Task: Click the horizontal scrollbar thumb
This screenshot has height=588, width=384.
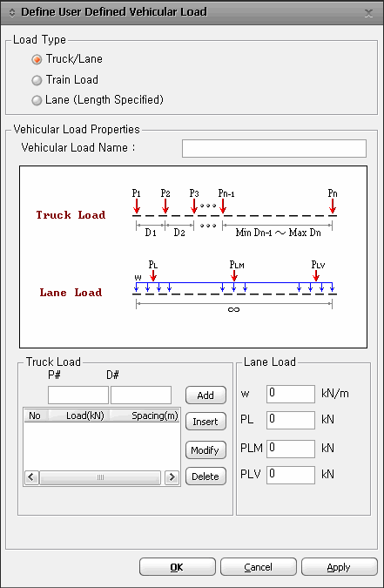Action: point(100,477)
